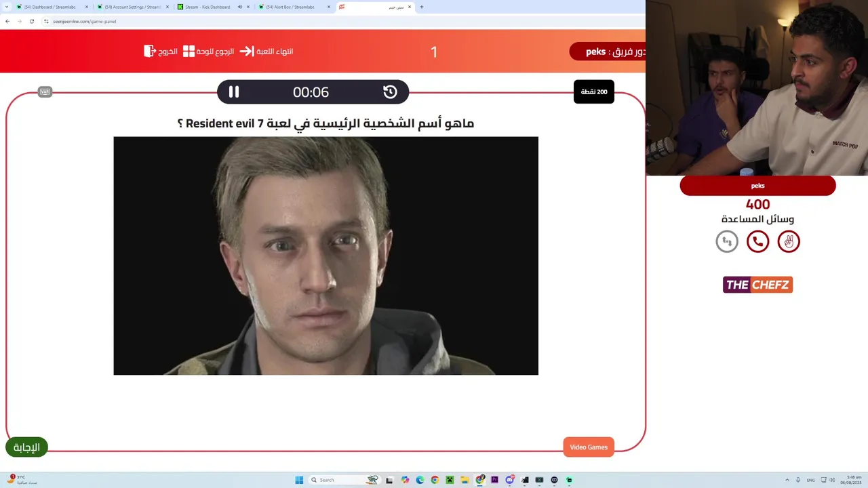
Task: Open the site information icon in address bar
Action: [x=46, y=21]
